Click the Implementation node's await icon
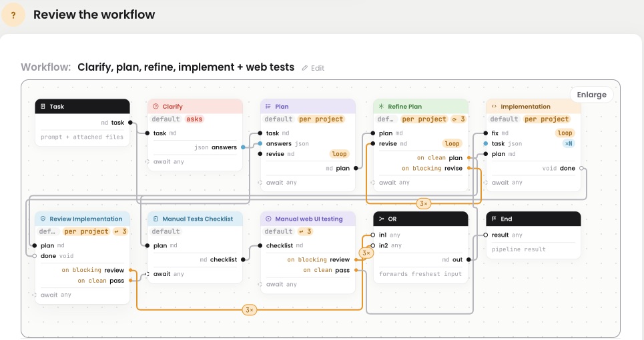The image size is (644, 340). (x=485, y=183)
